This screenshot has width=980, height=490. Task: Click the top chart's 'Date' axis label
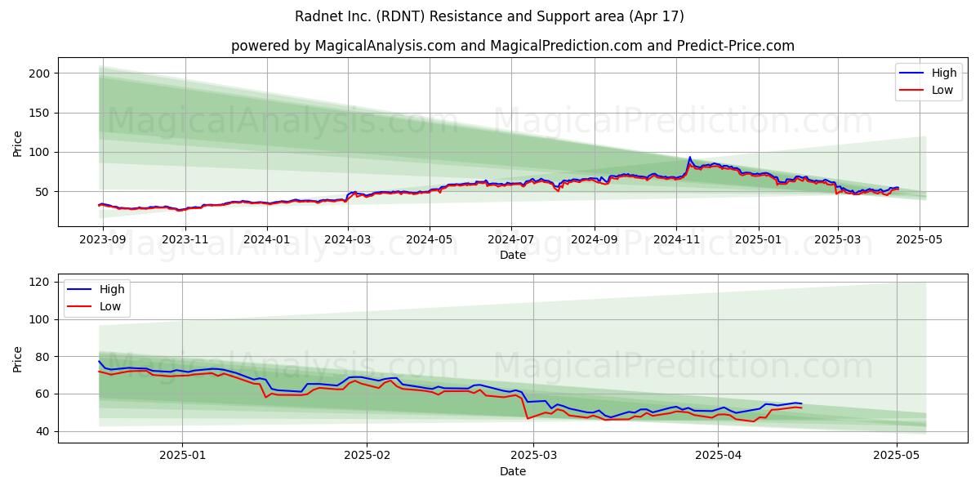point(513,255)
